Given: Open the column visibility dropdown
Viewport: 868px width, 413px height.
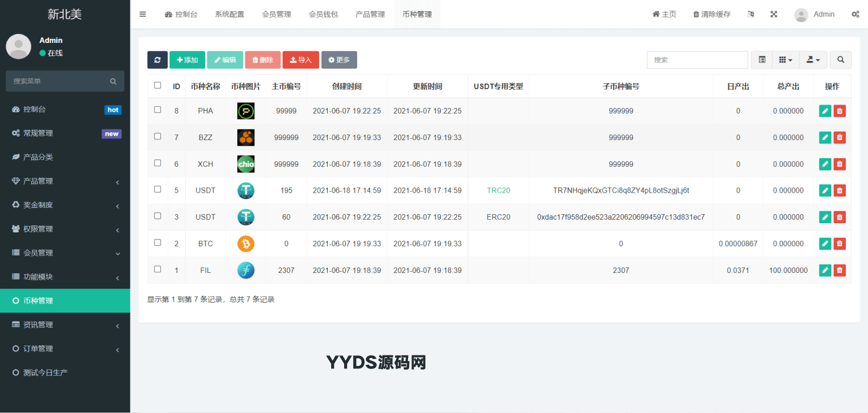Looking at the screenshot, I should tap(785, 60).
